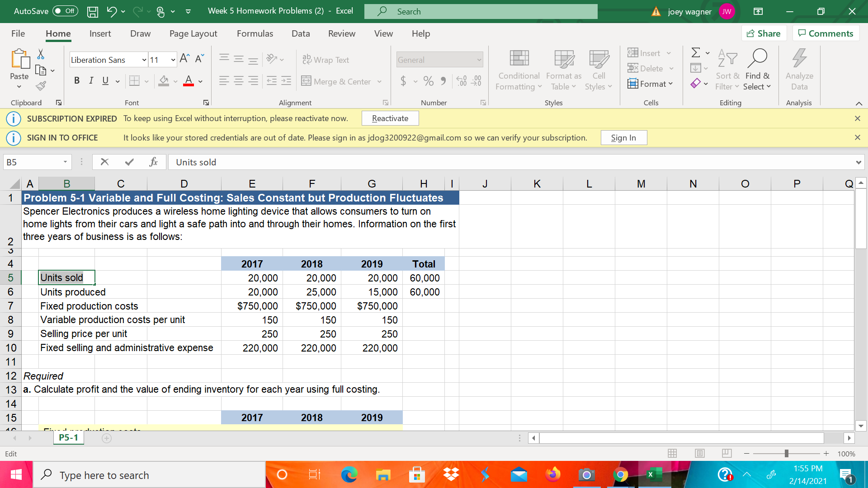Select the P5-1 sheet tab
Screen dimensions: 868x488
(x=68, y=437)
